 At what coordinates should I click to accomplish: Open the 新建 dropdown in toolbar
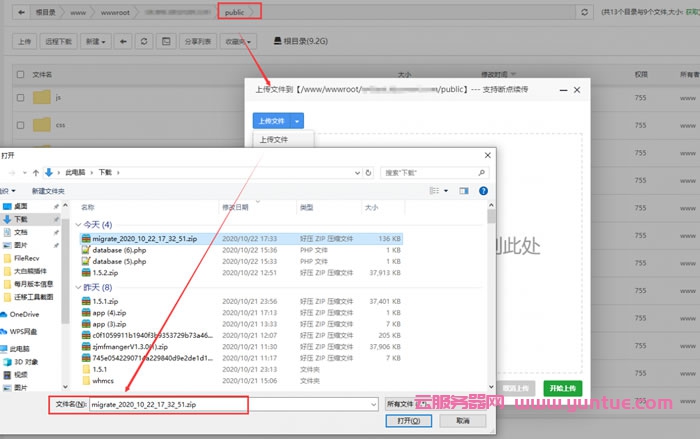coord(96,42)
